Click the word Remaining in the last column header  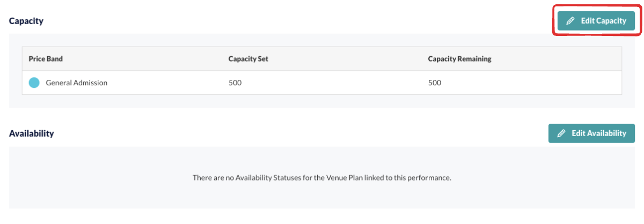point(475,58)
